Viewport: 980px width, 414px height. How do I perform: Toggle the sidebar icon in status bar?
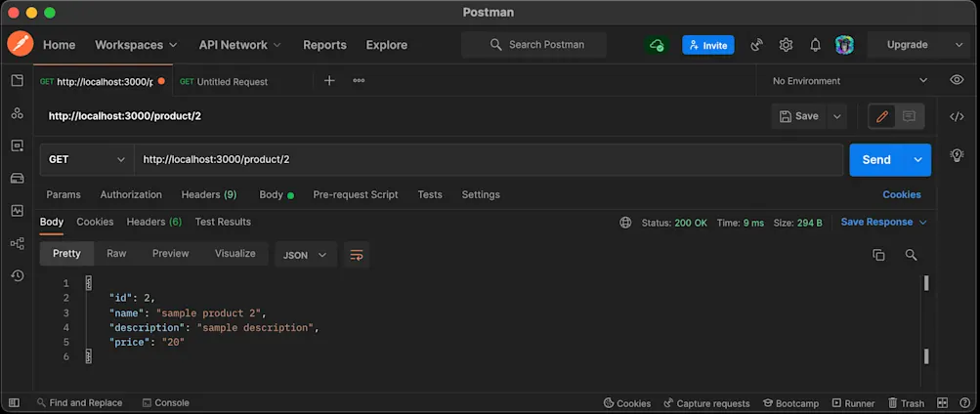click(x=14, y=402)
